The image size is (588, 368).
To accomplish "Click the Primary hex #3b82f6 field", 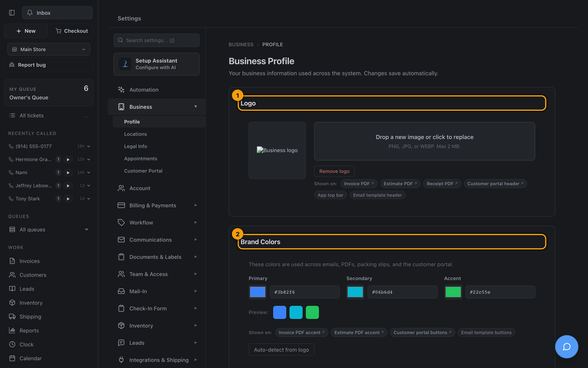I will [x=305, y=292].
